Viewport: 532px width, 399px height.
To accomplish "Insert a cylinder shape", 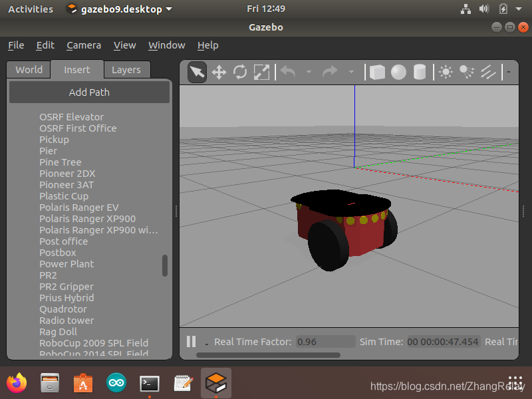I will [x=420, y=72].
